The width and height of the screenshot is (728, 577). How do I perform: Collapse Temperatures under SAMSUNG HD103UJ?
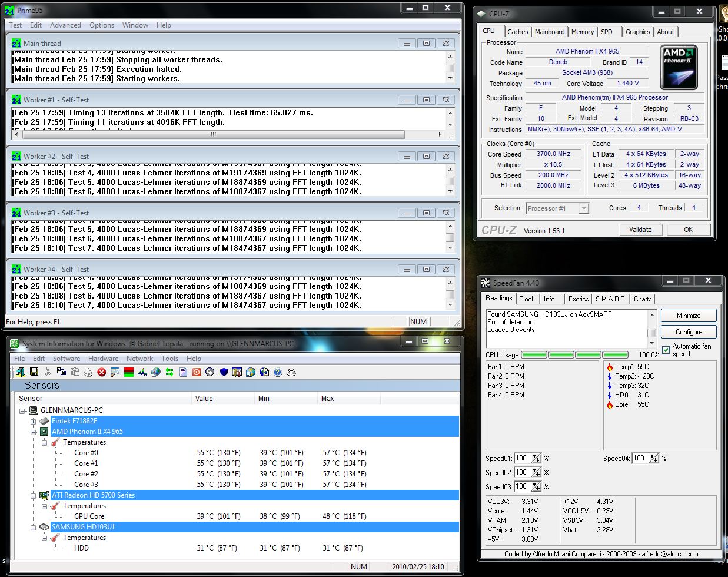(x=45, y=538)
